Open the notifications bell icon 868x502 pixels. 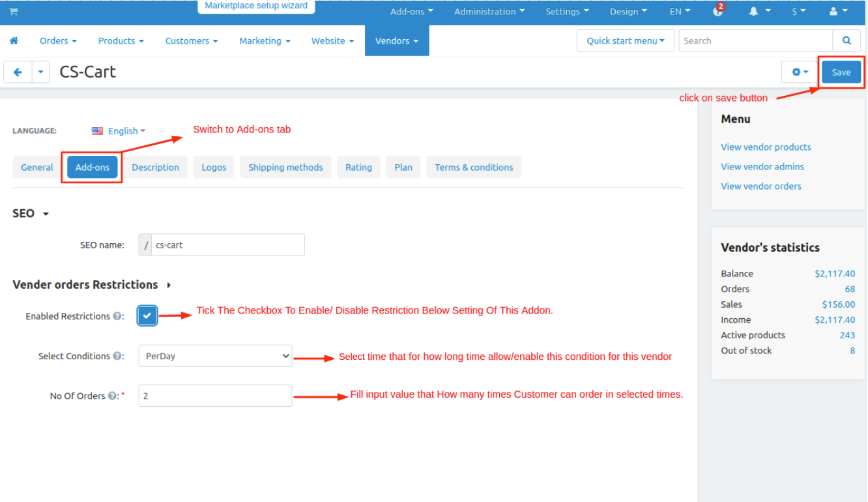[x=757, y=11]
